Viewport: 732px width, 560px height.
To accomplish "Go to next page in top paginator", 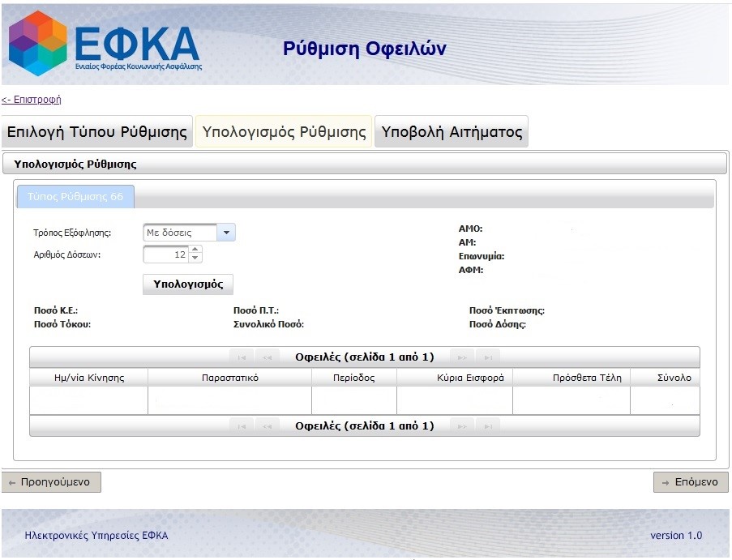I will pyautogui.click(x=462, y=357).
